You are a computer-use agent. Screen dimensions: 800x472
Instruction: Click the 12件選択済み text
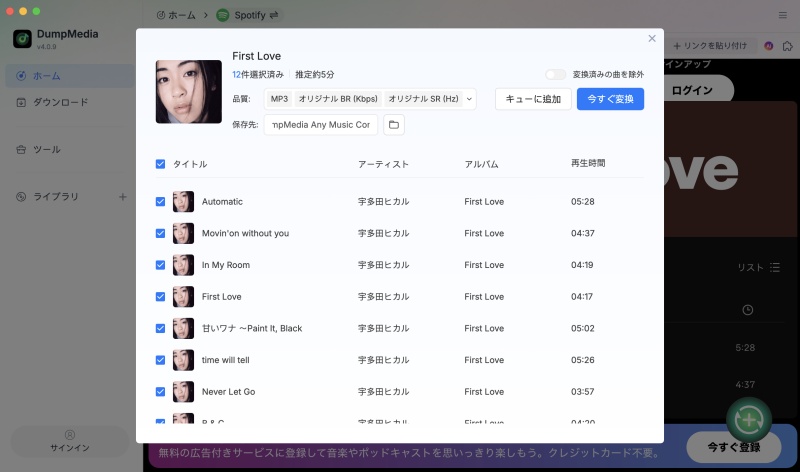click(x=258, y=74)
